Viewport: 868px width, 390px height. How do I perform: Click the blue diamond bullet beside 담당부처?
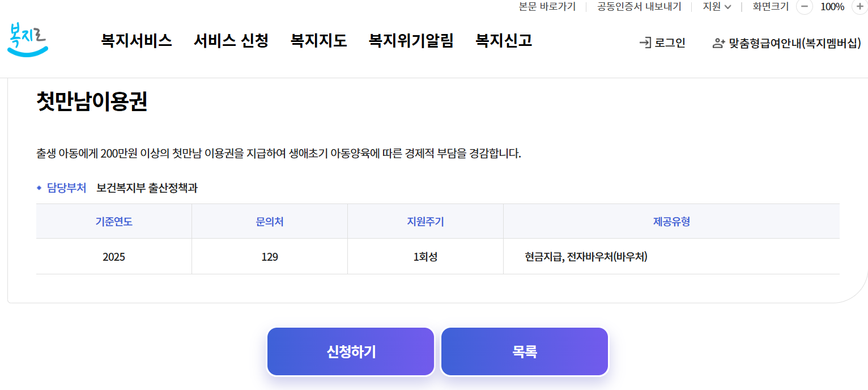[40, 188]
